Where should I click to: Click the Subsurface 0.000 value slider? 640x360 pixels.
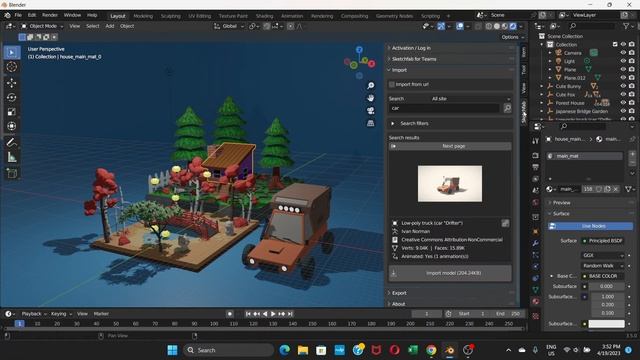[606, 287]
